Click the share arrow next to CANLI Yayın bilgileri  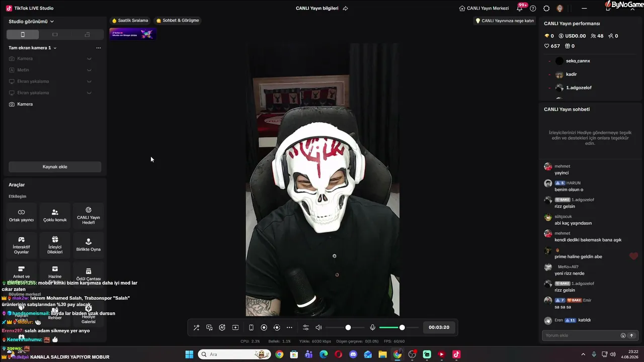coord(345,8)
